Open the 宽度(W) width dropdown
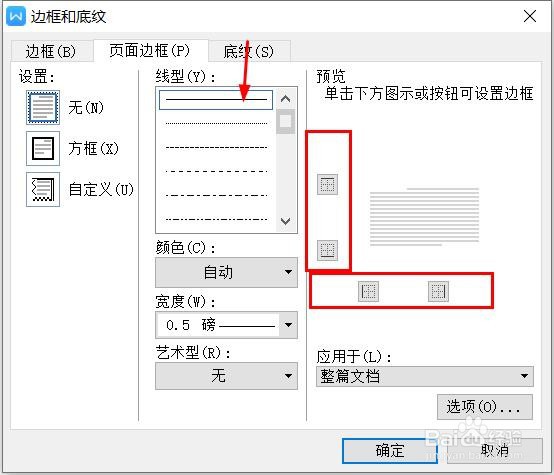The width and height of the screenshot is (554, 475). click(226, 325)
